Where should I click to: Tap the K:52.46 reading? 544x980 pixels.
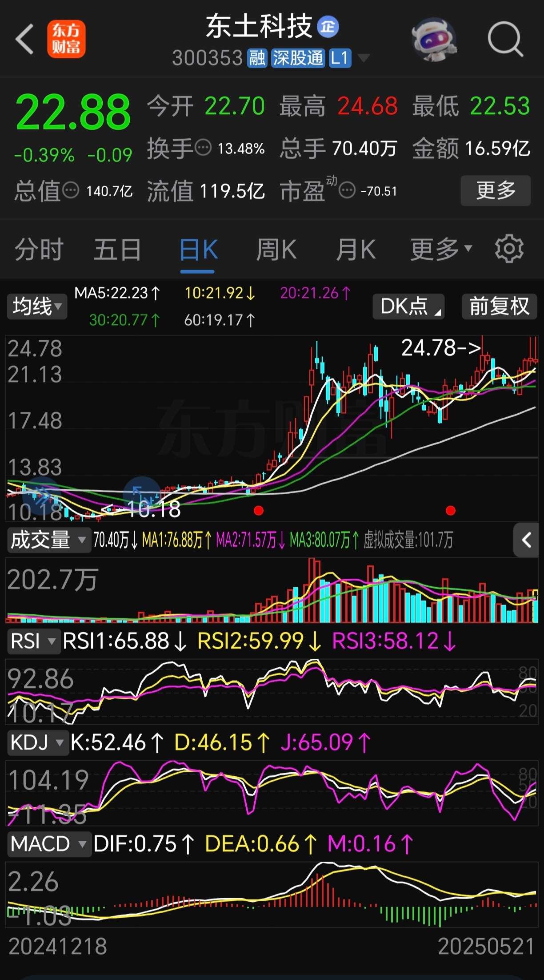117,742
